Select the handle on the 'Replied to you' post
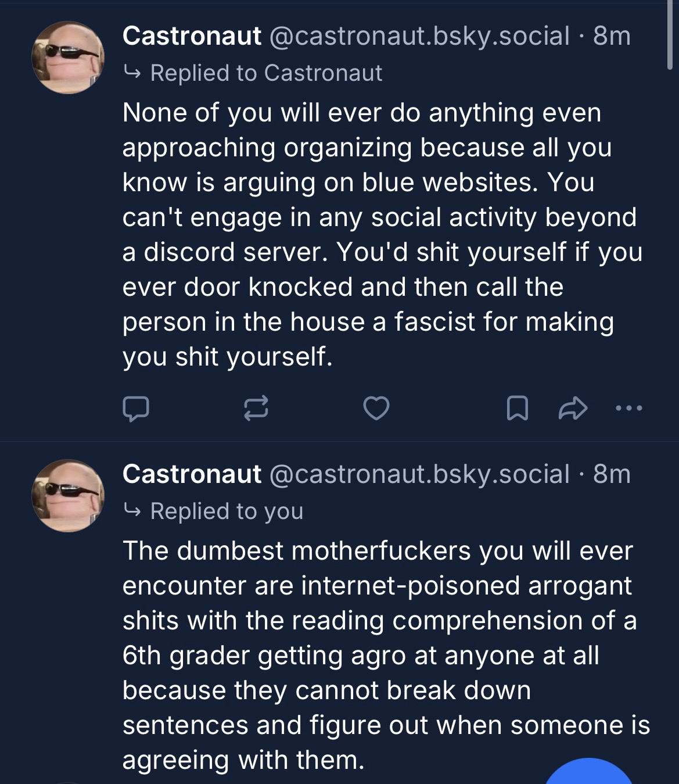Viewport: 679px width, 784px height. pos(419,474)
